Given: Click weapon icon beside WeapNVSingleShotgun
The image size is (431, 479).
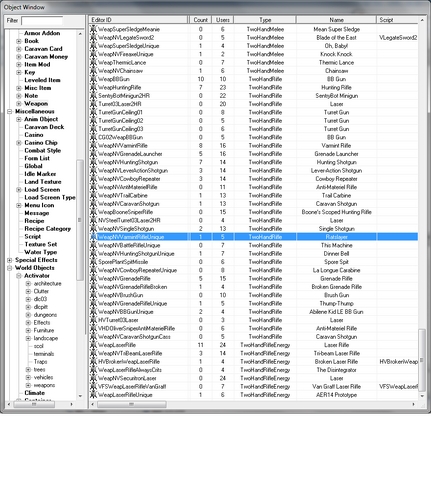Looking at the screenshot, I should pyautogui.click(x=93, y=229).
